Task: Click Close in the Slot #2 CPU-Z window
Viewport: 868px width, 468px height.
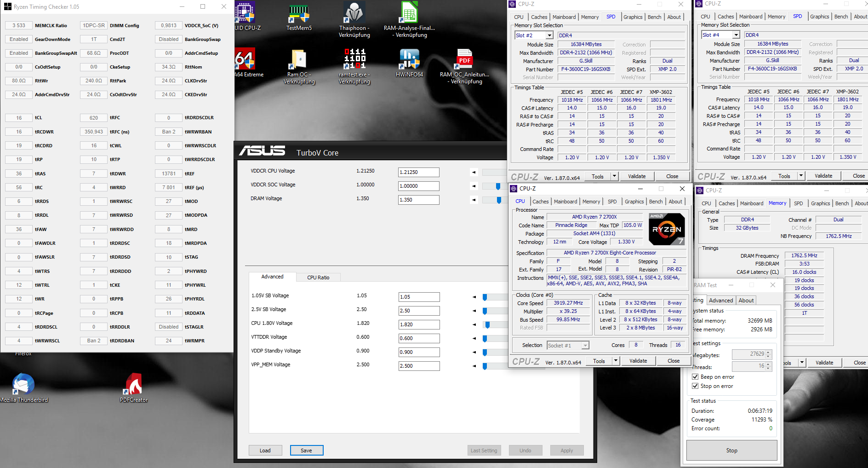Action: point(672,176)
